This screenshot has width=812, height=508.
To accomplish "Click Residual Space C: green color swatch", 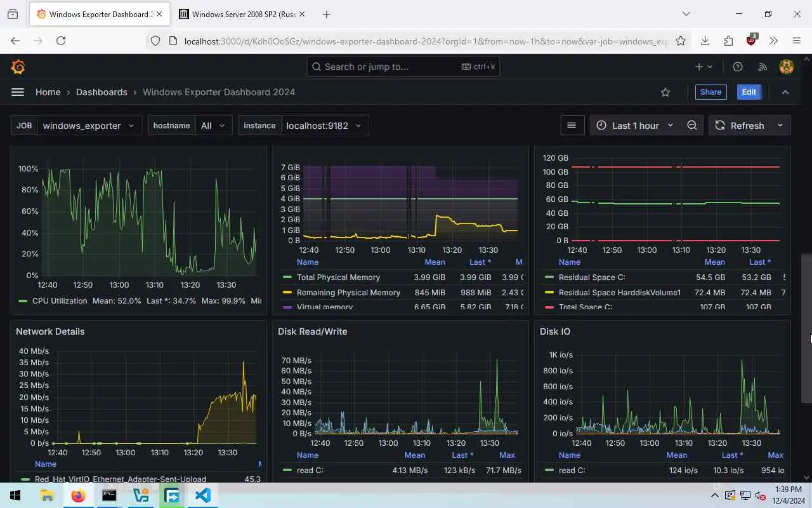I will (549, 277).
